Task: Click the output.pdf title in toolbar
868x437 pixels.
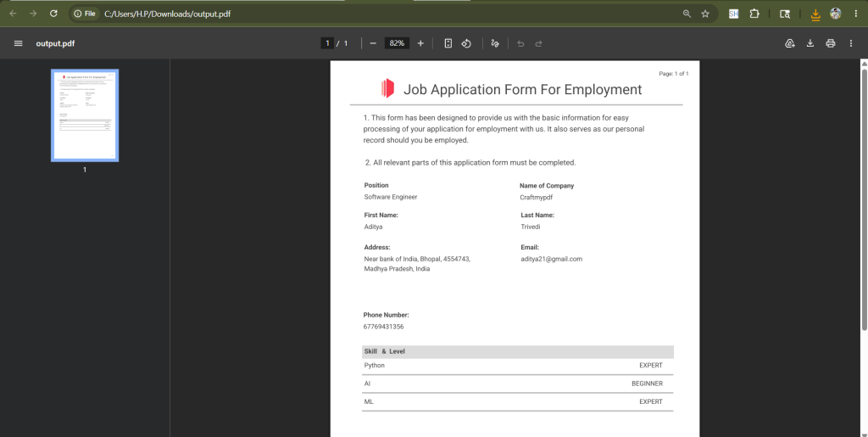Action: [x=55, y=43]
